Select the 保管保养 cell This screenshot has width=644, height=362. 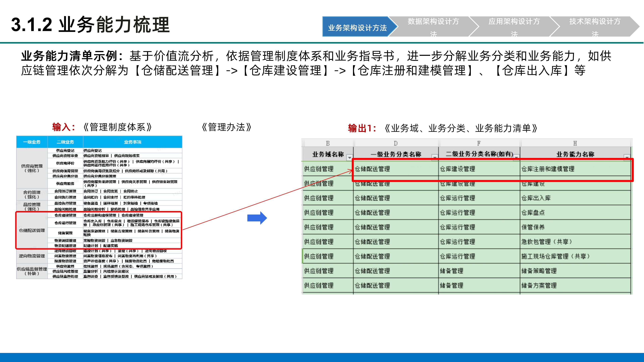coord(575,227)
